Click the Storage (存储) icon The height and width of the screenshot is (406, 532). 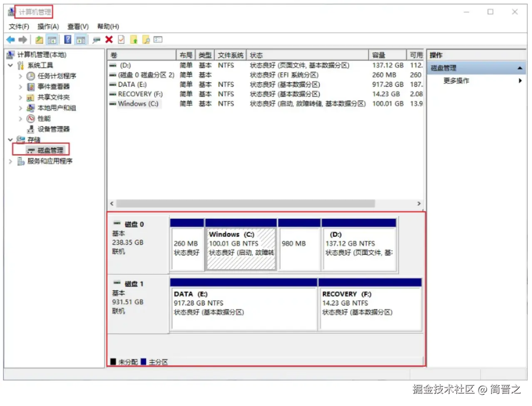(21, 139)
